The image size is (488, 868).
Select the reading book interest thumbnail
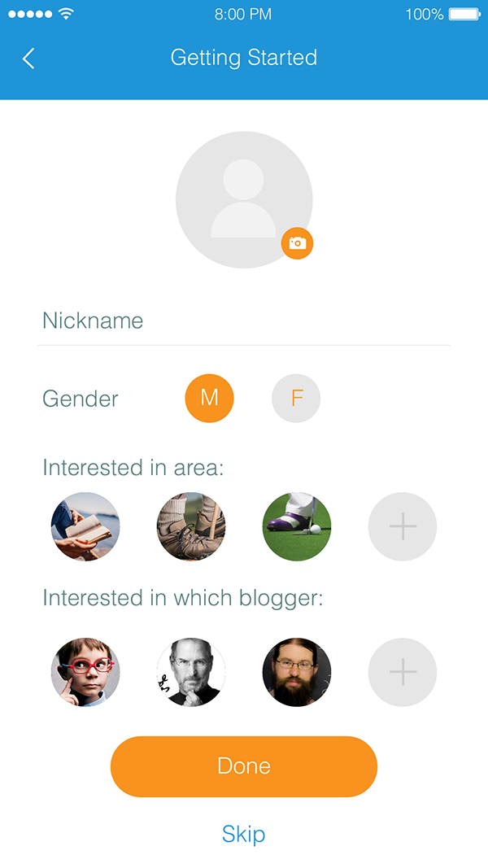click(x=85, y=526)
